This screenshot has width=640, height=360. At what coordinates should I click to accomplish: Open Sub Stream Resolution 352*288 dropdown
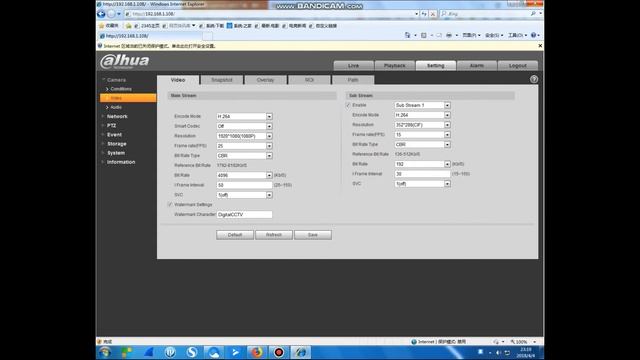447,125
